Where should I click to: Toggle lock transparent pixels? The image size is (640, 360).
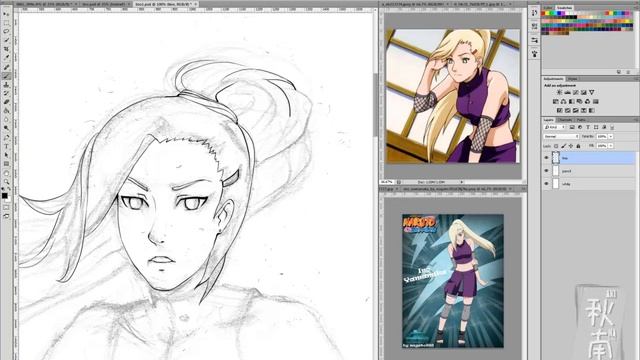pyautogui.click(x=556, y=146)
